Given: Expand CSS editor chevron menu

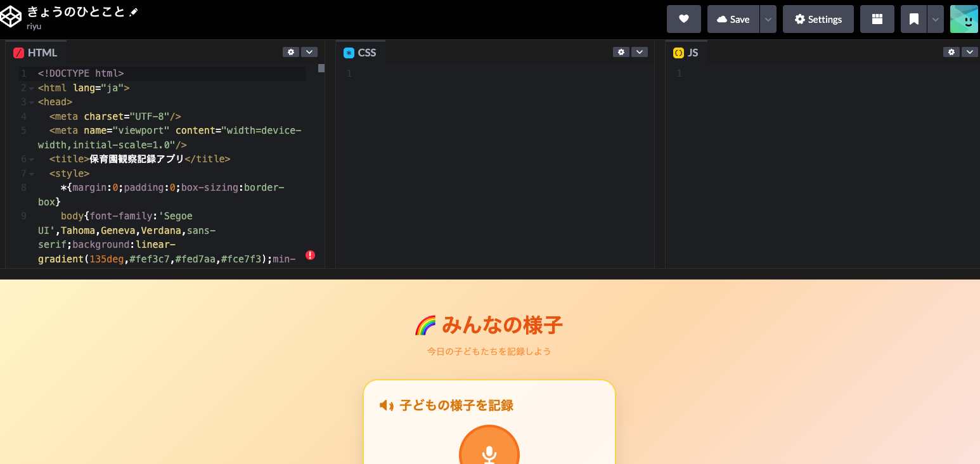Looking at the screenshot, I should pyautogui.click(x=640, y=52).
